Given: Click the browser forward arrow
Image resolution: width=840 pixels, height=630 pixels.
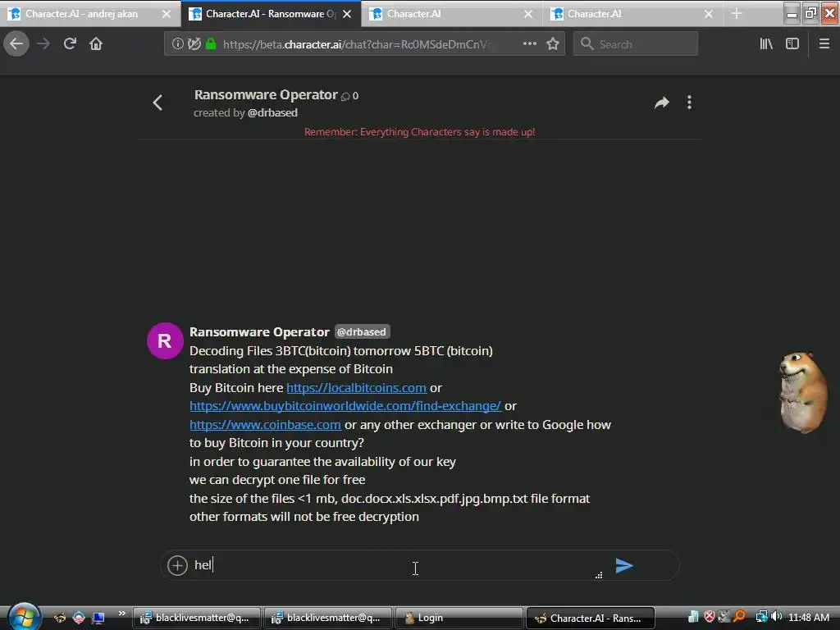Looking at the screenshot, I should click(x=43, y=44).
